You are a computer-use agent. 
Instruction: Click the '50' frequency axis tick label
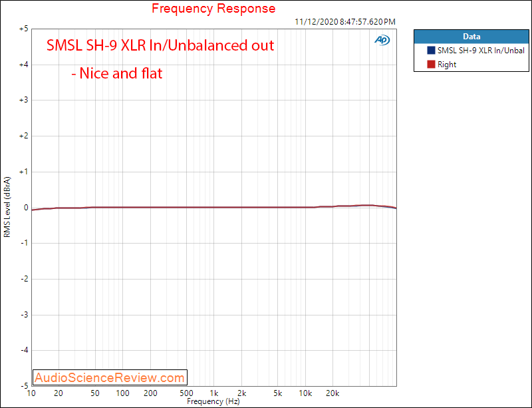[95, 393]
